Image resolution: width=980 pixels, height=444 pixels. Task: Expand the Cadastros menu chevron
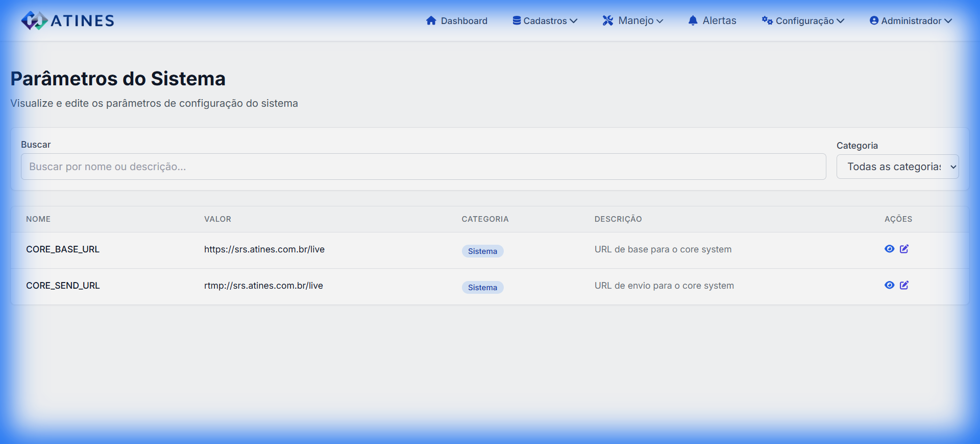[x=573, y=21]
